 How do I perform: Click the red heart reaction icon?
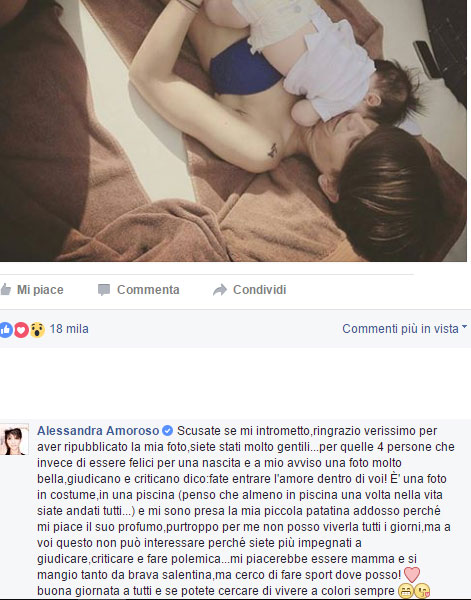(21, 329)
